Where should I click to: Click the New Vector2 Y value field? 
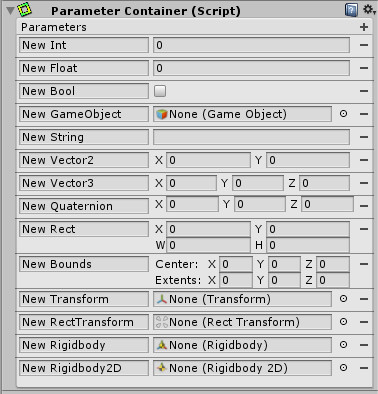308,160
